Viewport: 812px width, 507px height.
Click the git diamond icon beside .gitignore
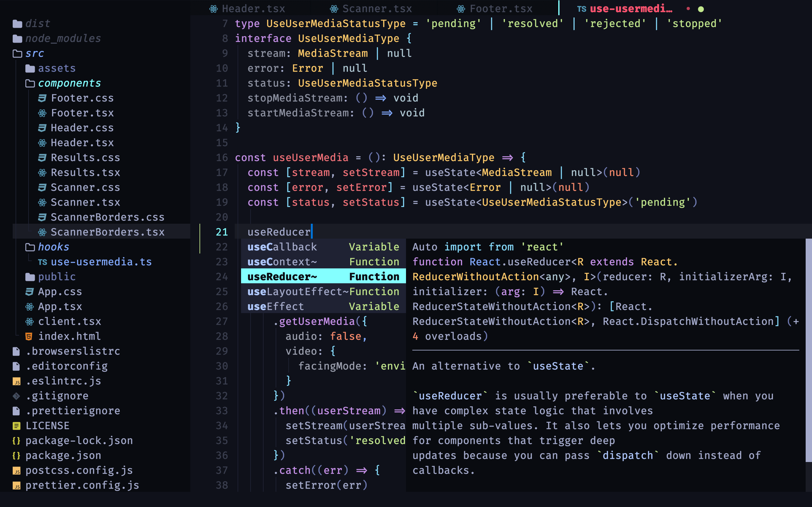[x=16, y=396]
